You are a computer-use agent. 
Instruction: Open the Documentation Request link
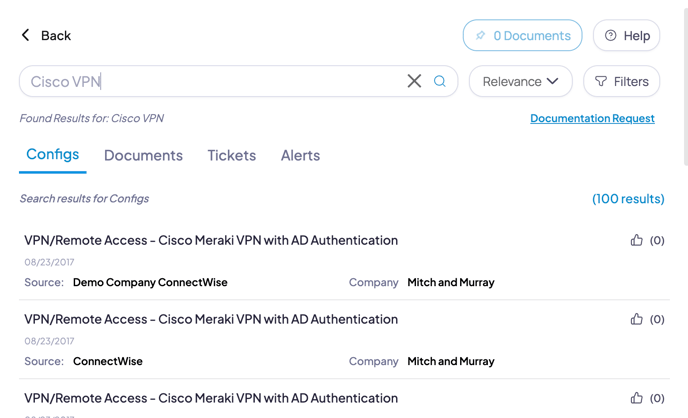592,118
